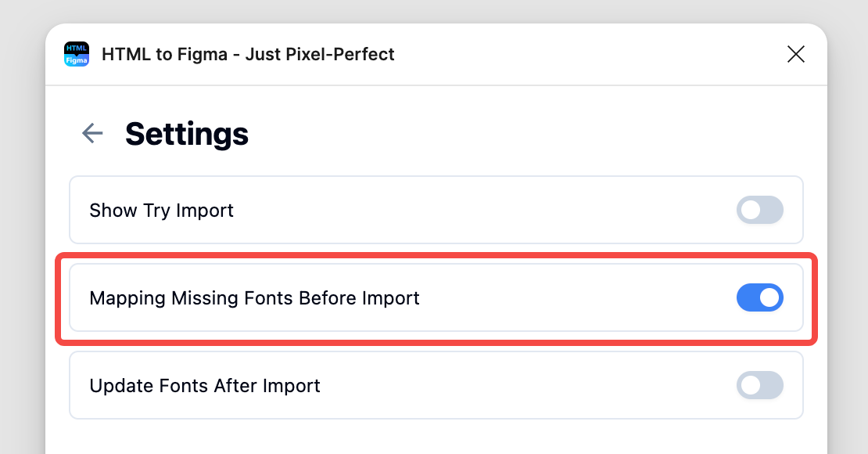Image resolution: width=868 pixels, height=454 pixels.
Task: Disable Mapping Missing Fonts Before Import toggle
Action: 759,297
